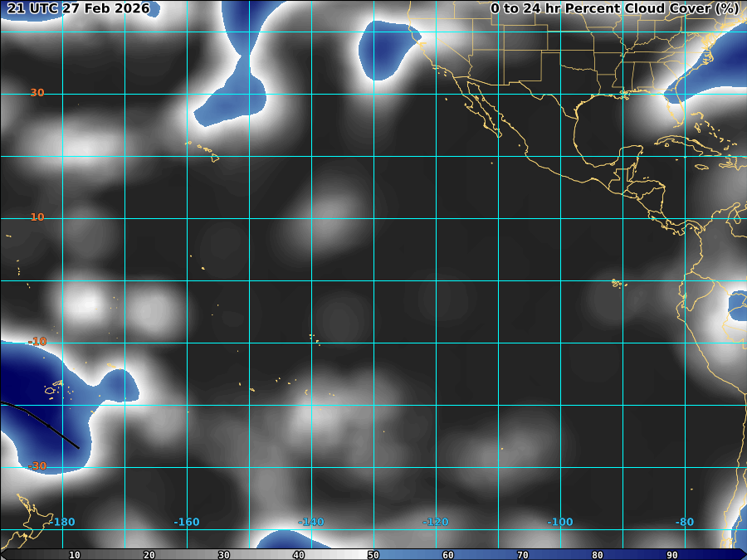Click the "0 to 24 hr Percent Cloud Cover" title
Viewport: 747px width, 560px height.
click(x=614, y=9)
